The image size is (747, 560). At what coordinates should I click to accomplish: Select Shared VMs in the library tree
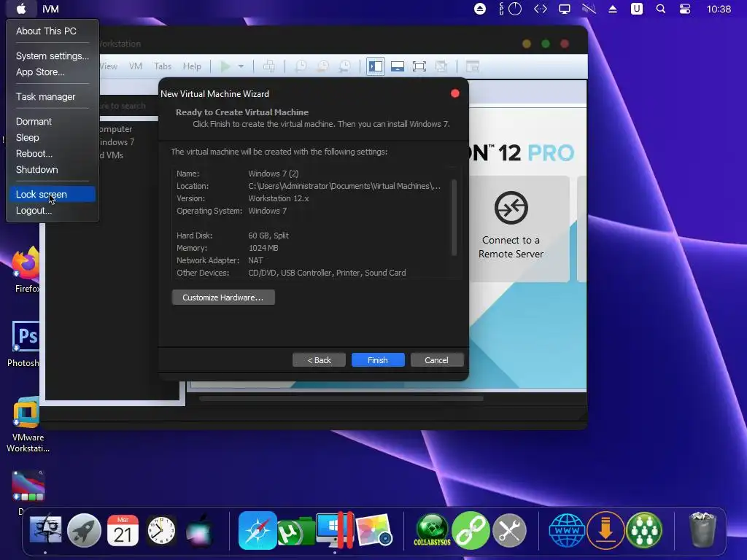coord(112,155)
